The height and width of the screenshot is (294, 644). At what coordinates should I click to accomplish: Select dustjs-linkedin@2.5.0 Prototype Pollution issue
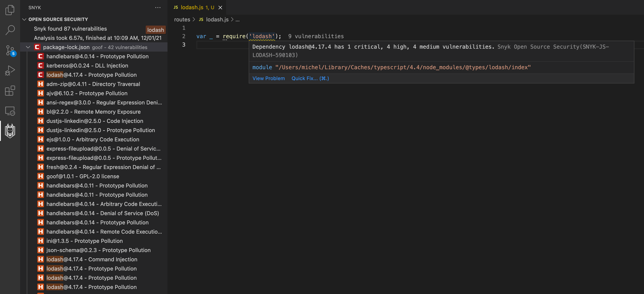(x=94, y=130)
